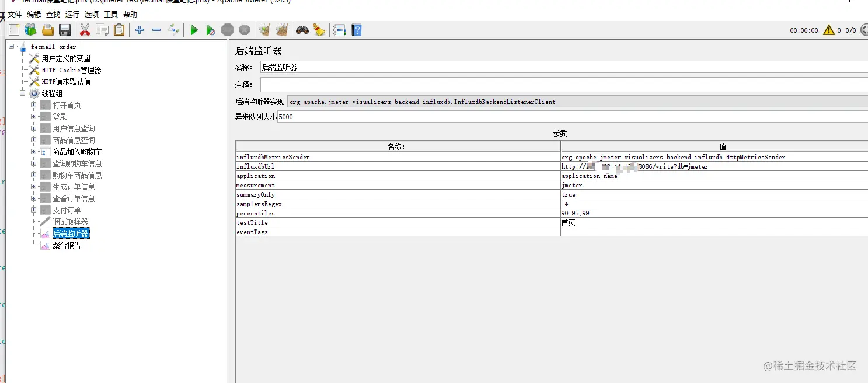Click the Clear All brooms icon
The height and width of the screenshot is (383, 868).
[281, 30]
